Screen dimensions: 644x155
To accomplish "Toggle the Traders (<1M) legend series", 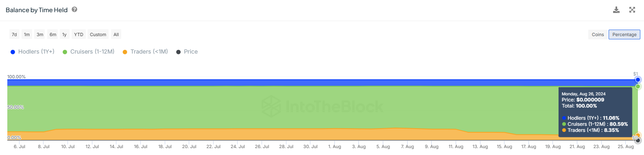I will (145, 52).
